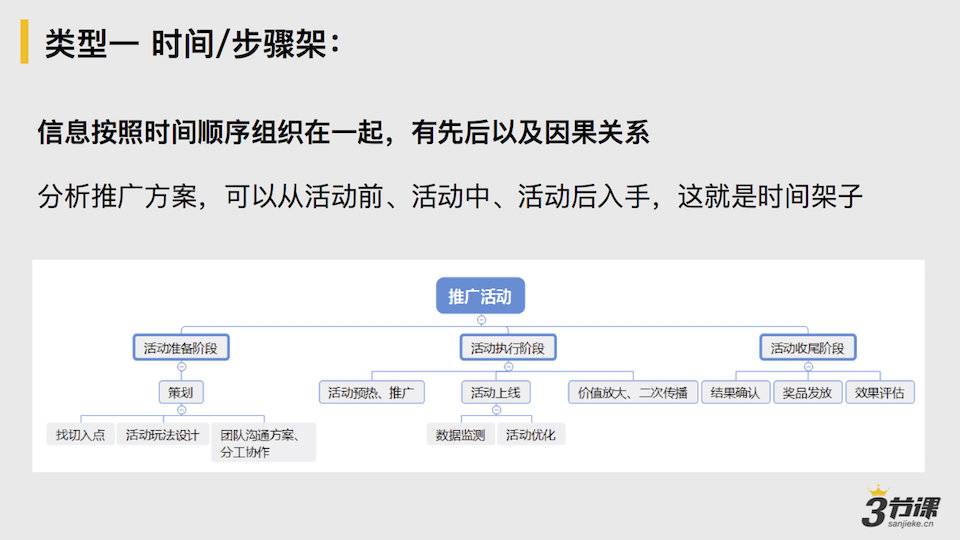The height and width of the screenshot is (540, 960).
Task: Click the 推广活动 root node
Action: (x=480, y=296)
